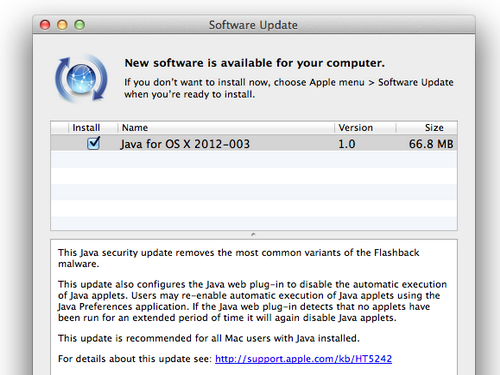Select the Java for OS X 2012-003 row name
The image size is (500, 375).
pyautogui.click(x=185, y=144)
